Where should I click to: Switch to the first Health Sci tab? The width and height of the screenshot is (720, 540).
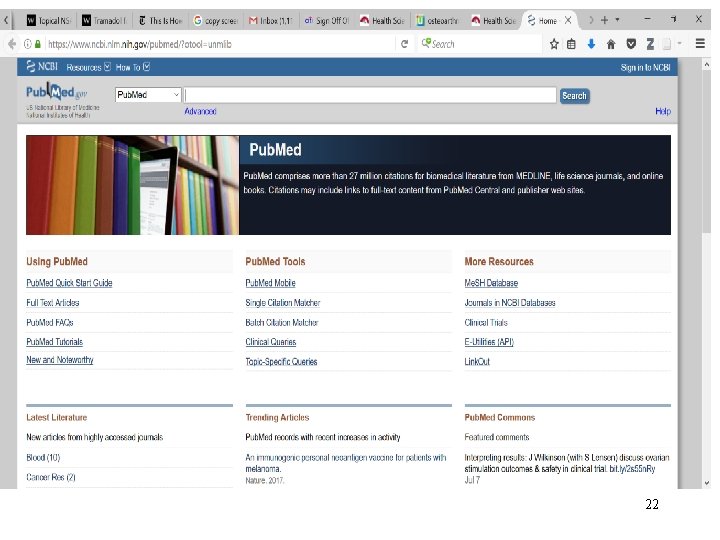pos(382,21)
